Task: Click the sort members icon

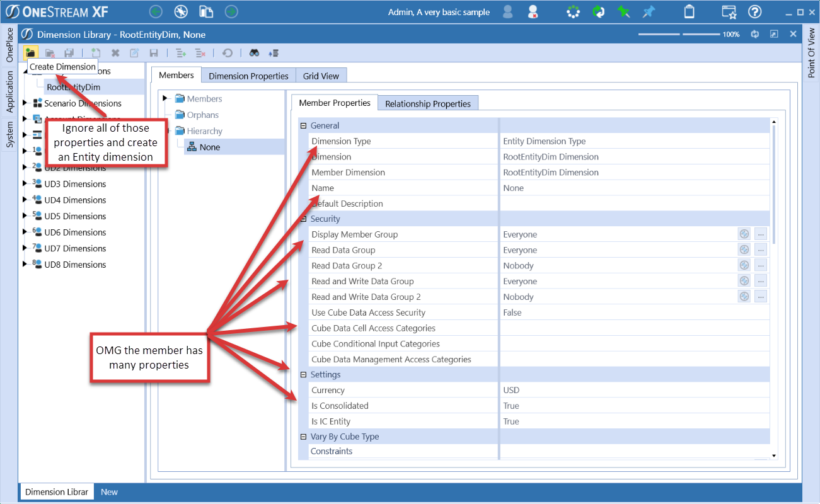Action: pyautogui.click(x=274, y=54)
